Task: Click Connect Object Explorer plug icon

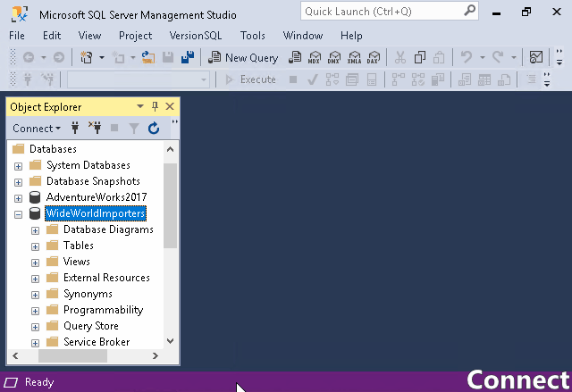Action: (x=75, y=128)
